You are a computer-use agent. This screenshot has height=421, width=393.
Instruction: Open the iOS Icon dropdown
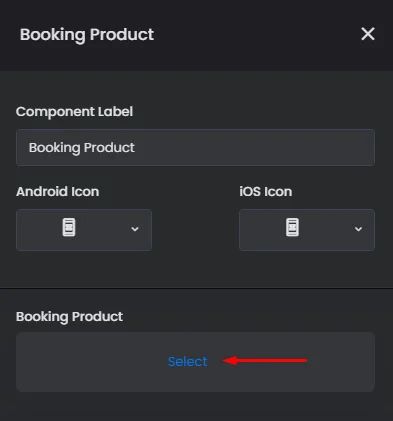pos(307,230)
